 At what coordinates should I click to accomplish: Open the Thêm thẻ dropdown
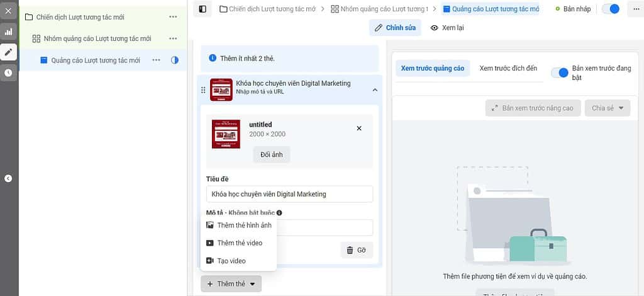tap(231, 283)
